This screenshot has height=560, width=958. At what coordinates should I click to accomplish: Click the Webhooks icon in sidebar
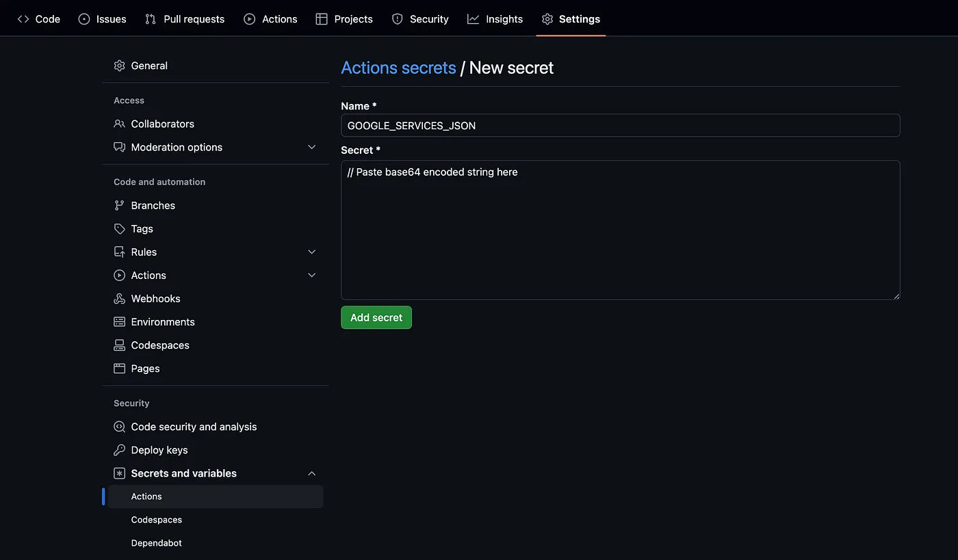[x=120, y=299]
